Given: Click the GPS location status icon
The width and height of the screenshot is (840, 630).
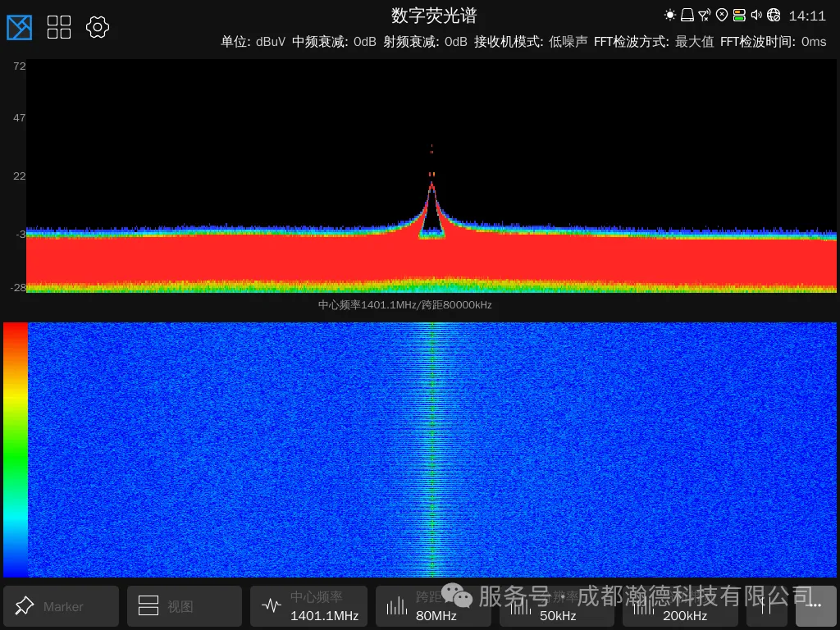Looking at the screenshot, I should click(x=722, y=15).
